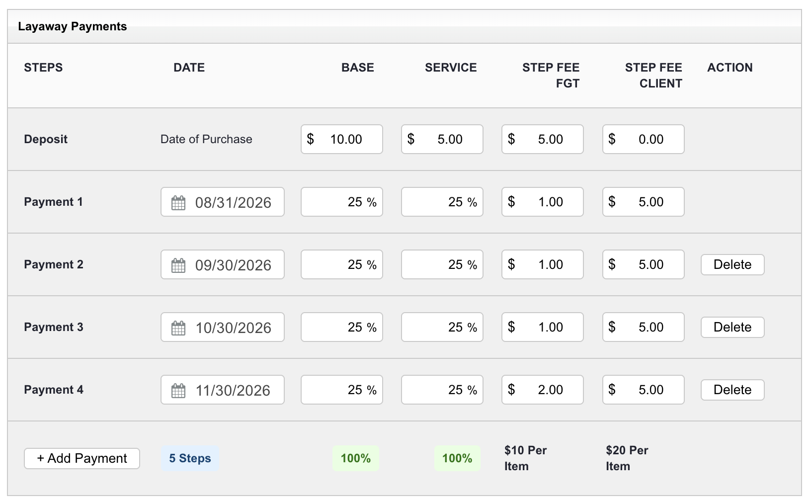Click the 5 Steps badge
The height and width of the screenshot is (504, 812).
[190, 458]
